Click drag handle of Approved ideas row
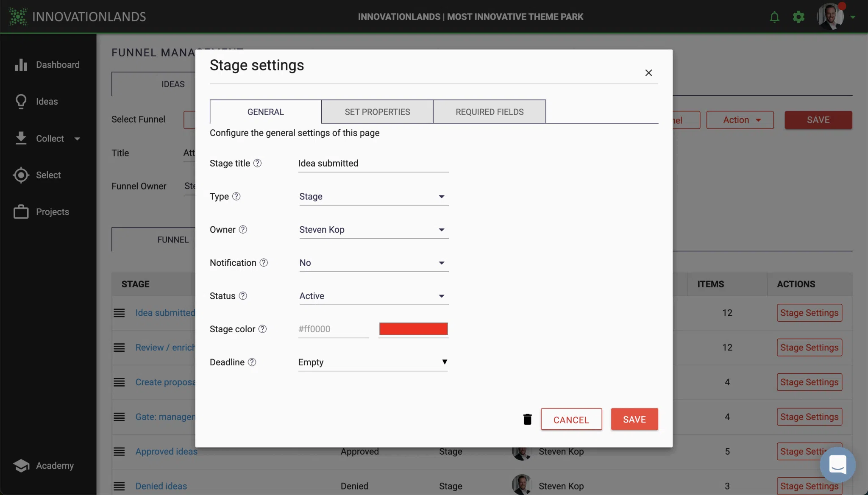Image resolution: width=868 pixels, height=495 pixels. pos(119,452)
